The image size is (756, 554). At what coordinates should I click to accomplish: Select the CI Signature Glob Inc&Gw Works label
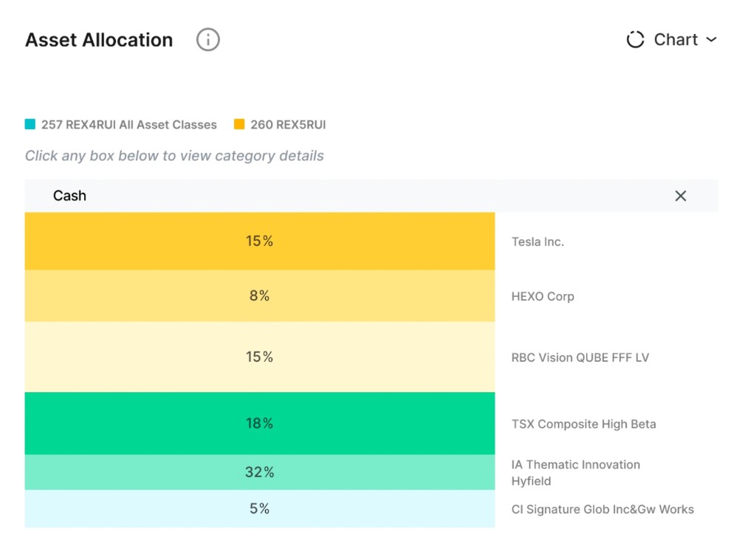[602, 510]
